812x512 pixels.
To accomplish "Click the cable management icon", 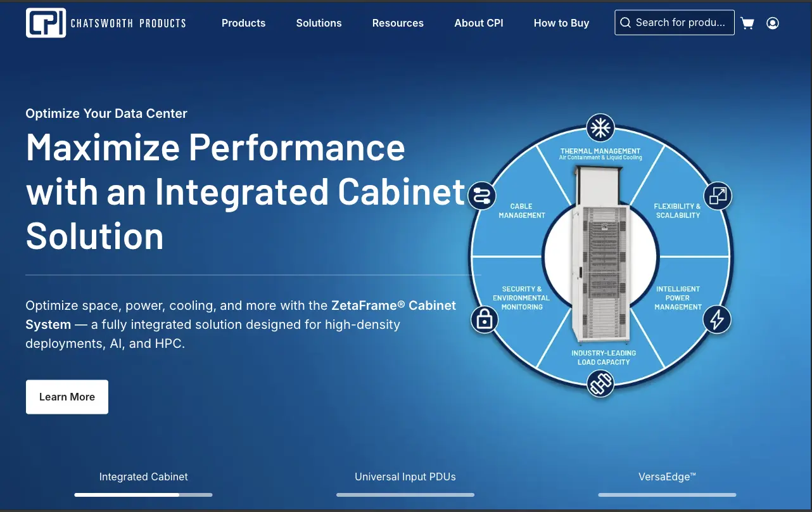I will click(x=481, y=195).
